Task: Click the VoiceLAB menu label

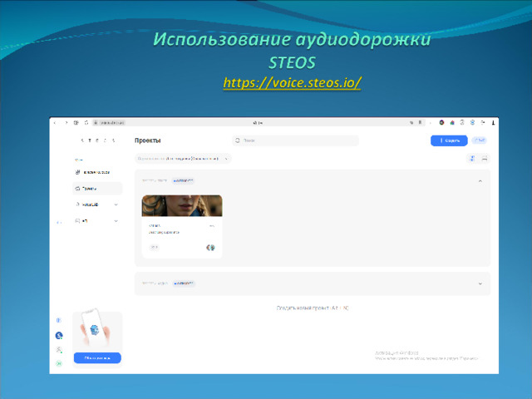Action: coord(91,204)
